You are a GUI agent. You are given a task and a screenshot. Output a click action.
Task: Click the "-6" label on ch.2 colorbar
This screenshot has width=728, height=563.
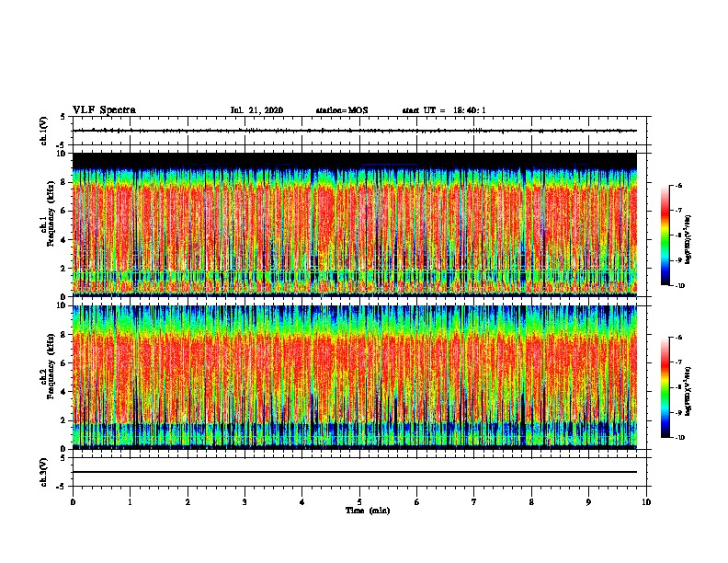point(678,338)
